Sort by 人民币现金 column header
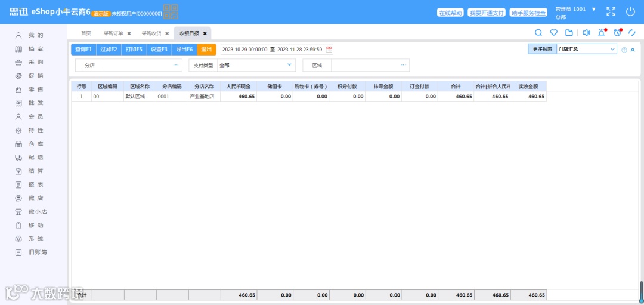The width and height of the screenshot is (644, 305). point(238,87)
